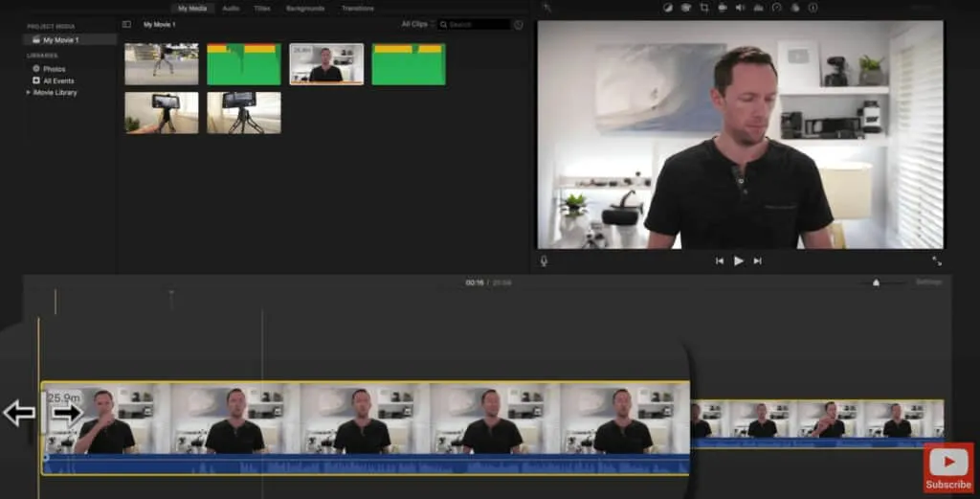
Task: Click the timeline zoom slider handle
Action: [876, 283]
